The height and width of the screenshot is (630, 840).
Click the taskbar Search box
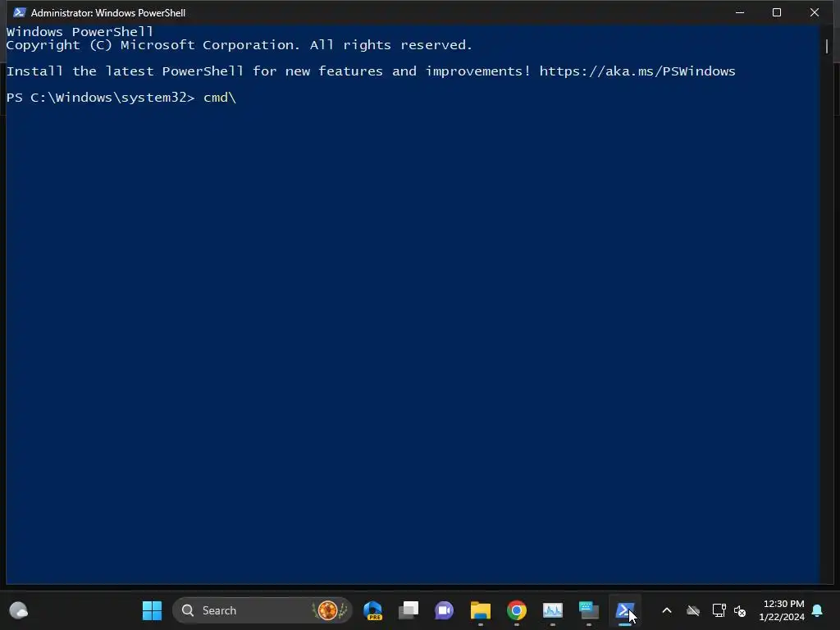262,610
